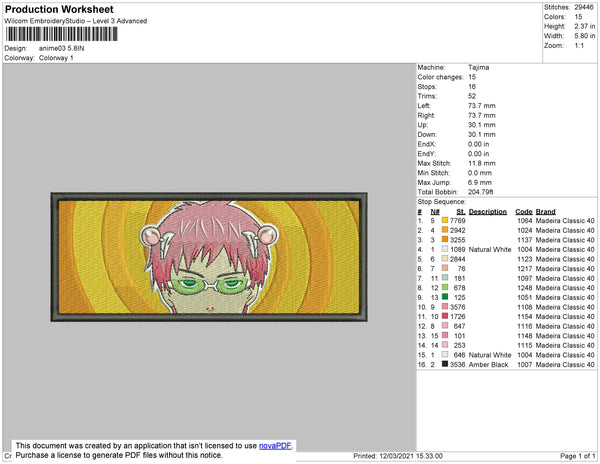Click the 'Code' column header

[524, 212]
